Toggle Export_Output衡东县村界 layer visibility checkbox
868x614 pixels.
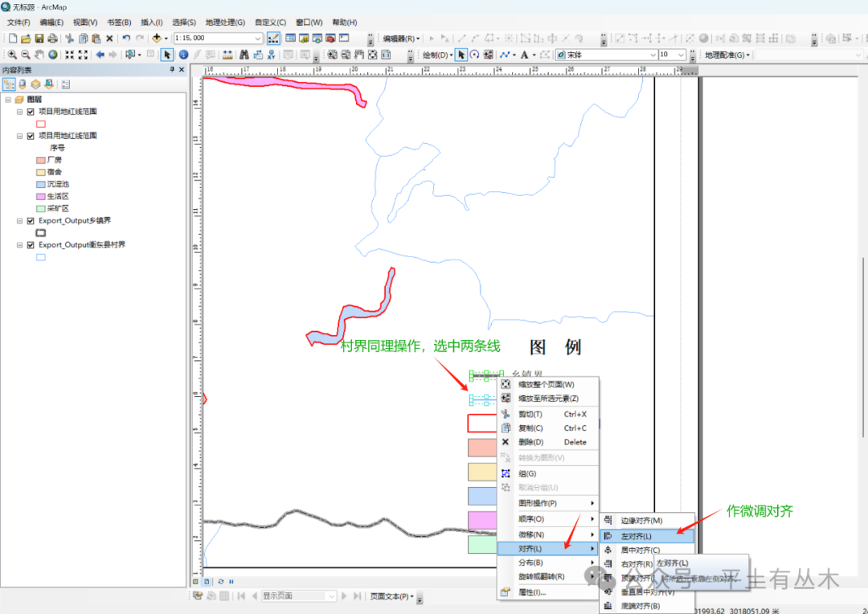(x=31, y=244)
